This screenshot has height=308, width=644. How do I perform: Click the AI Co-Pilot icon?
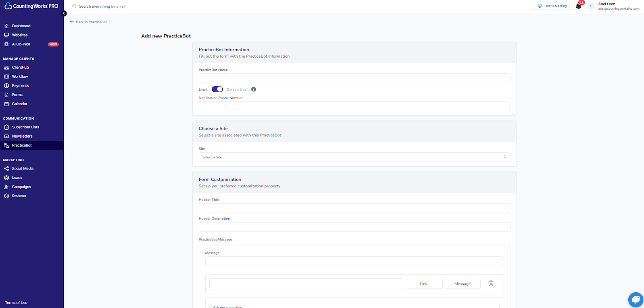point(6,44)
